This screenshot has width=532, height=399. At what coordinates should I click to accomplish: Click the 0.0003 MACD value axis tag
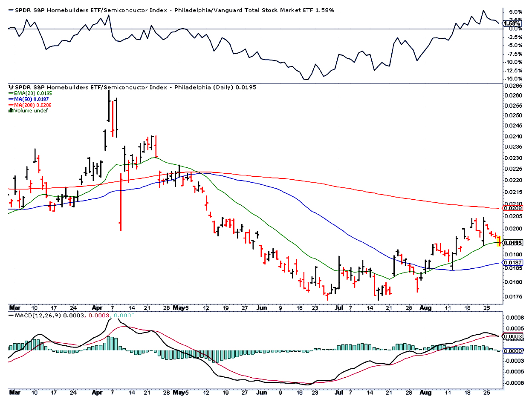click(512, 336)
